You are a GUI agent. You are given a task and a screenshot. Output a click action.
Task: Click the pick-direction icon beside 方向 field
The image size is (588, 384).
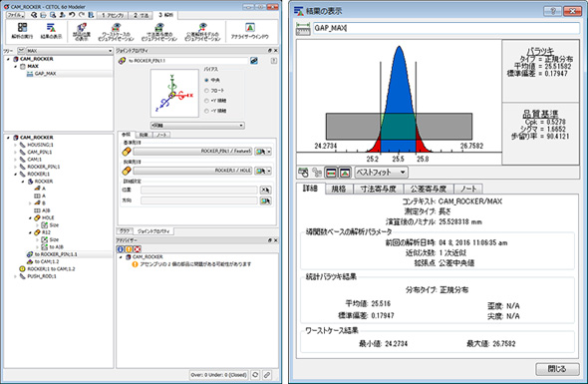265,200
